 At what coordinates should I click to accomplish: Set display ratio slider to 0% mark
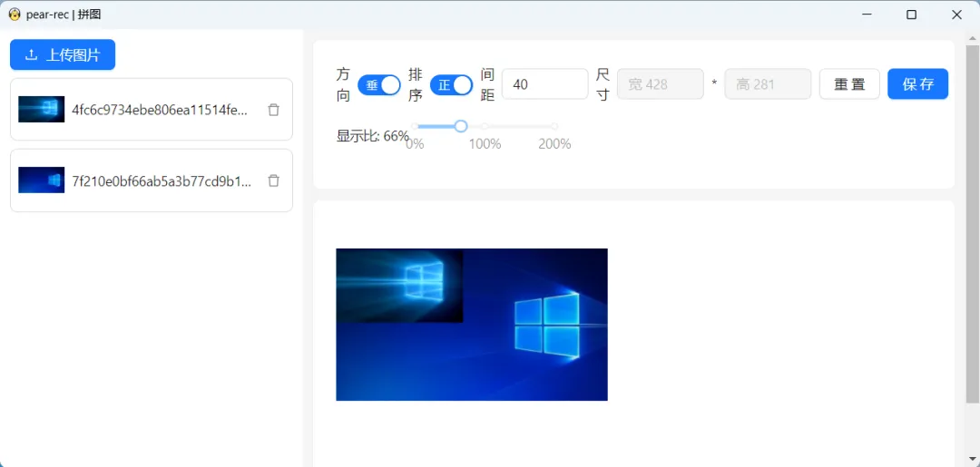click(415, 126)
